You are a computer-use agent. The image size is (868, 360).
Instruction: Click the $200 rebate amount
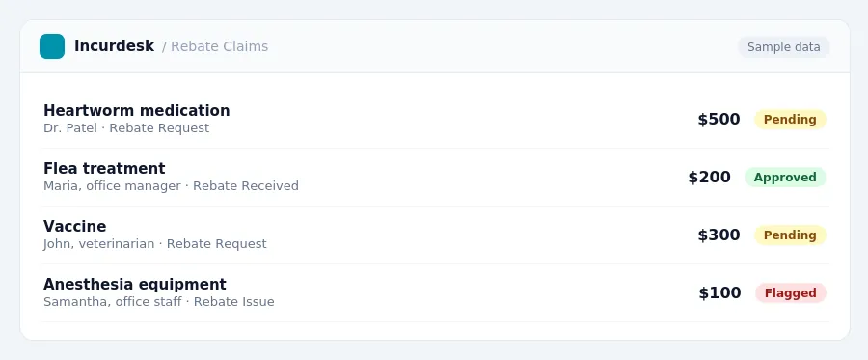(709, 178)
